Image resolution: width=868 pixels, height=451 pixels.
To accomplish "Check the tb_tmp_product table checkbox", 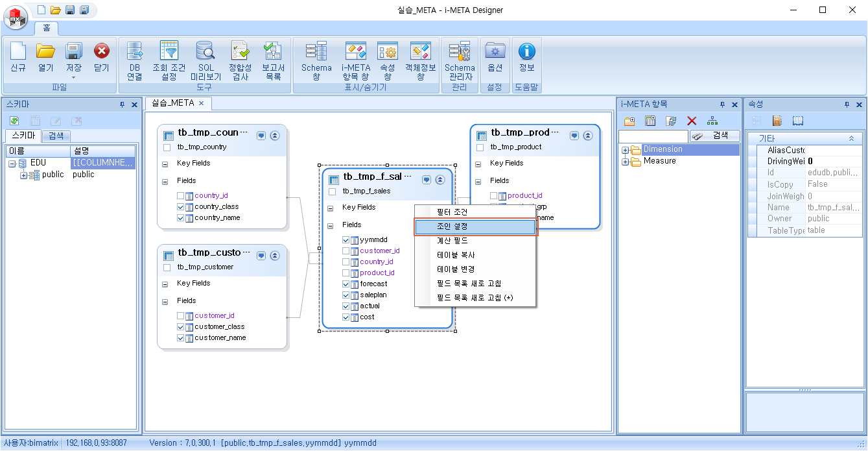I will [480, 147].
